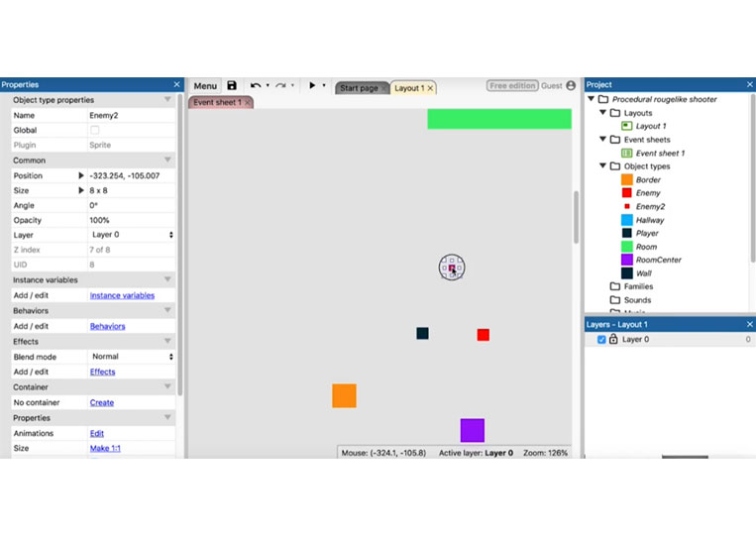The image size is (756, 536).
Task: Select the orange Border sprite on canvas
Action: [344, 395]
